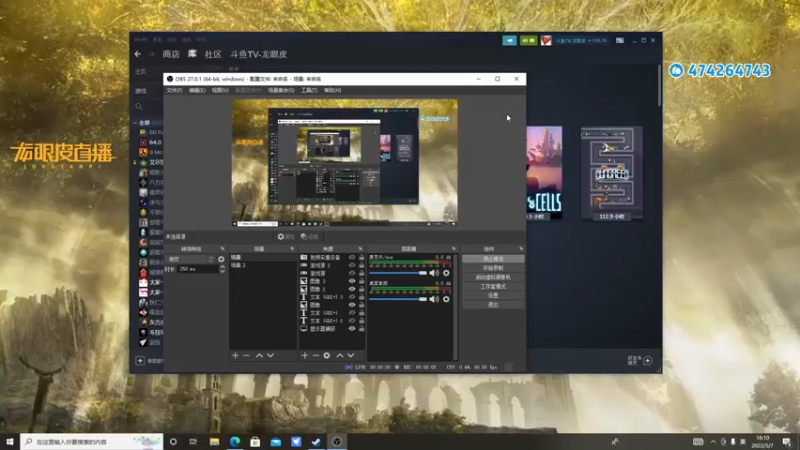Open the 渐变 transition type dropdown
This screenshot has width=800, height=450.
(x=190, y=259)
